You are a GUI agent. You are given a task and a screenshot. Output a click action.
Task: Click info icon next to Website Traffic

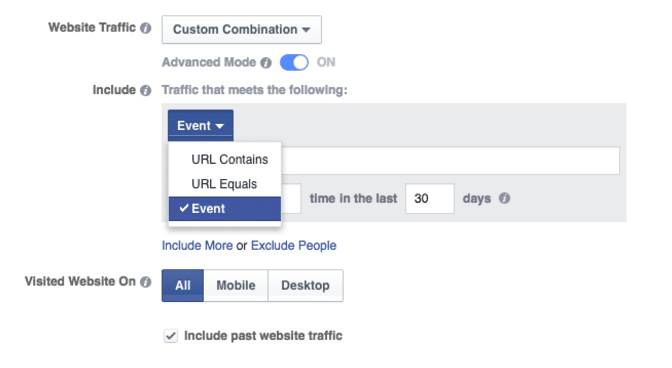click(146, 28)
